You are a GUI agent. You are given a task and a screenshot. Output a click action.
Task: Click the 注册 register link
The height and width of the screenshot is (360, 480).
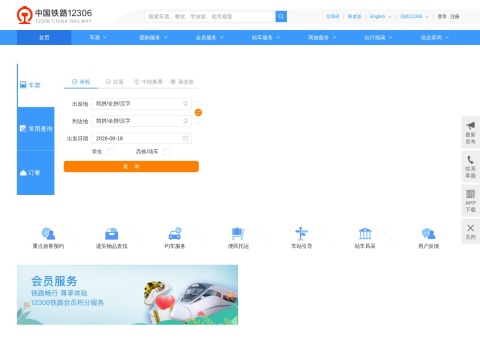455,16
